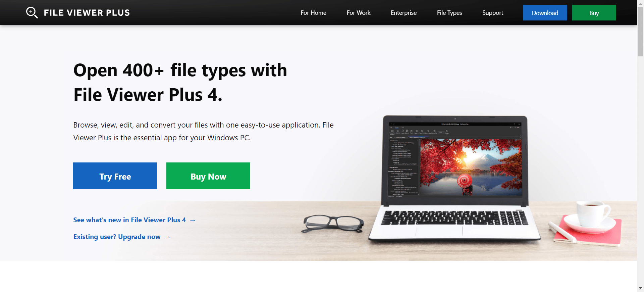Click the eyeglasses in the hero image

(332, 224)
